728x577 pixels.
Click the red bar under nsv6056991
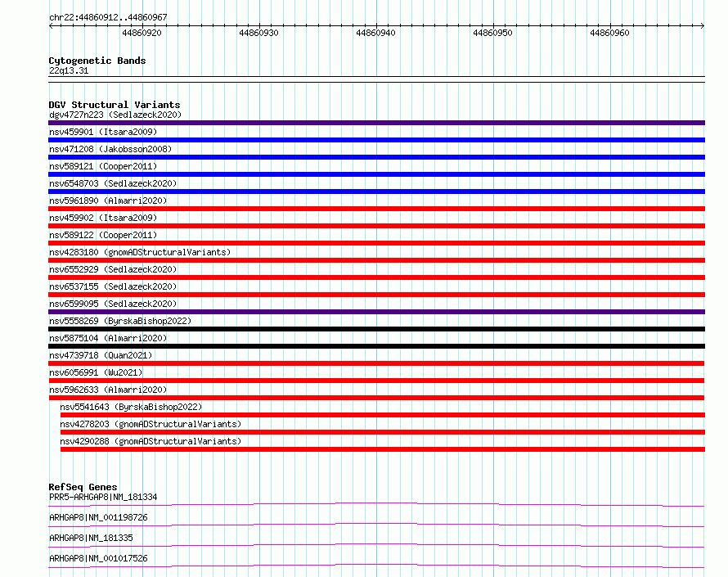pyautogui.click(x=376, y=381)
